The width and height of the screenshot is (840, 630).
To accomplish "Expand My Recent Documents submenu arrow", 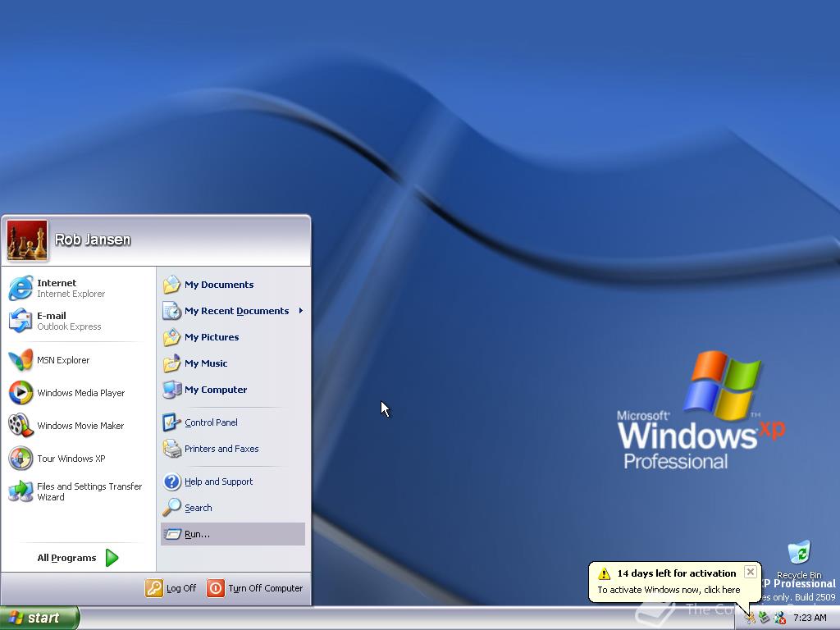I will click(x=300, y=311).
